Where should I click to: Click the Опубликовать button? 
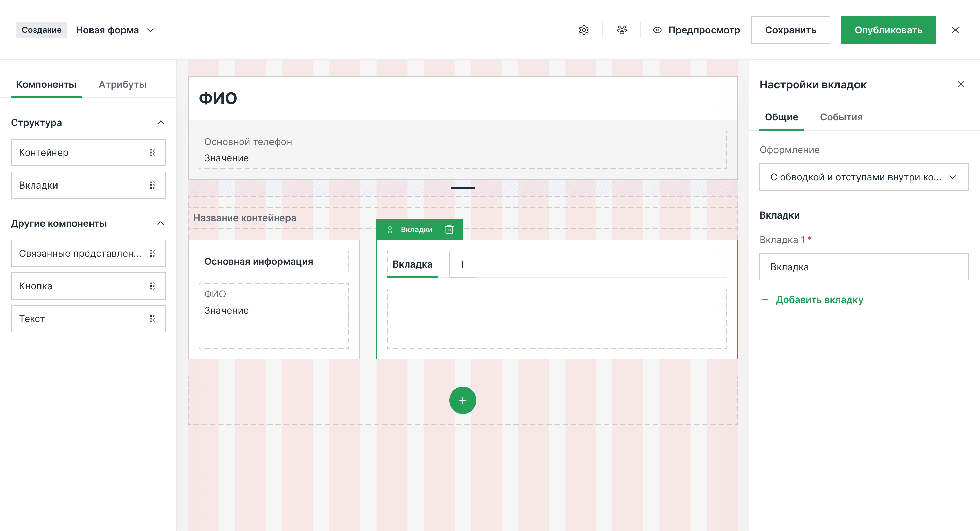(x=888, y=30)
